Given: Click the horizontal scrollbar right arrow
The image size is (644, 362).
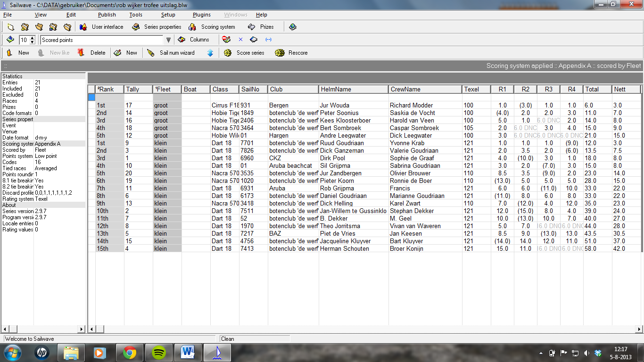Looking at the screenshot, I should point(639,329).
